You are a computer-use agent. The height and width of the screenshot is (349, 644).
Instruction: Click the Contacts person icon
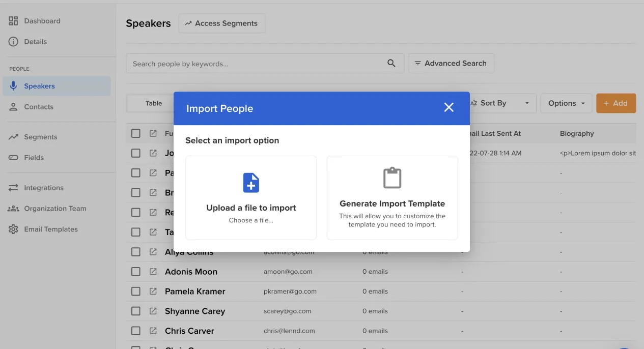13,107
